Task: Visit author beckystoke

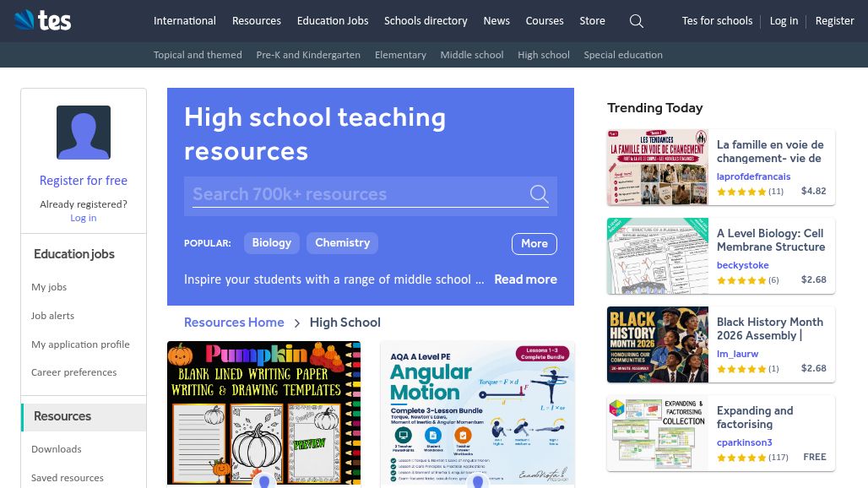Action: pos(742,265)
